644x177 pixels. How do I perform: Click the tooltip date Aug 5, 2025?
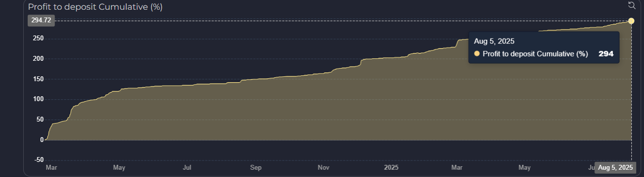pos(494,41)
